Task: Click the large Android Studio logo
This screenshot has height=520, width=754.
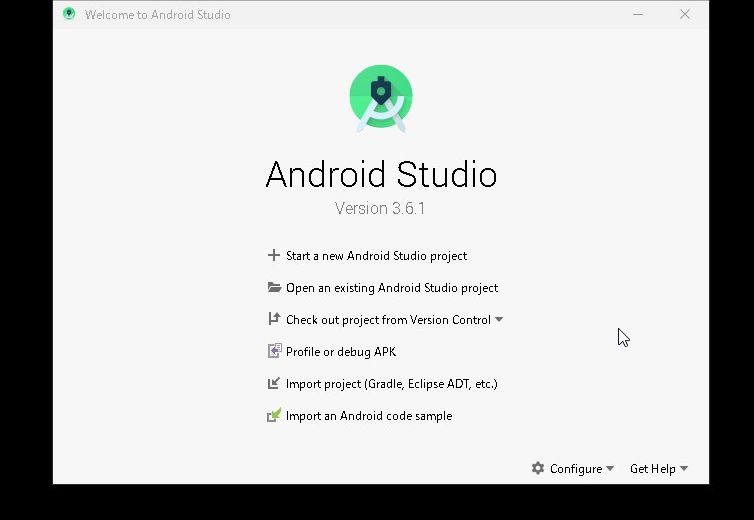Action: tap(381, 98)
